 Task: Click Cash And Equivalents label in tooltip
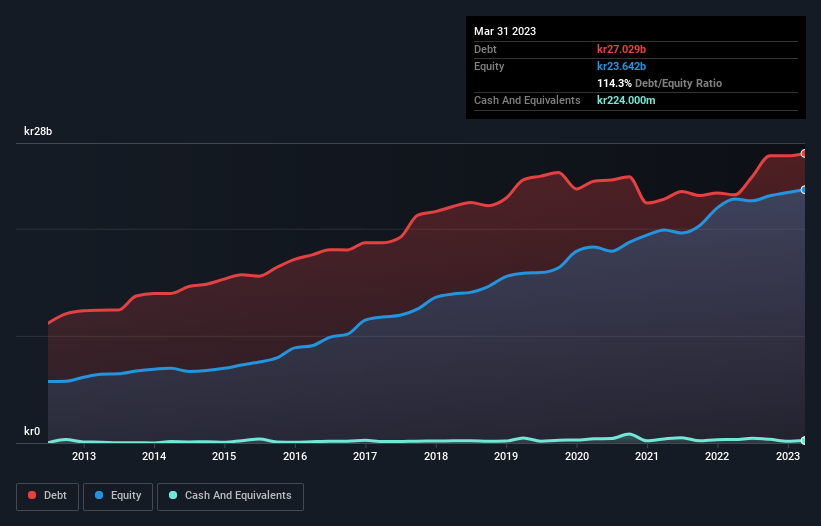pyautogui.click(x=527, y=100)
